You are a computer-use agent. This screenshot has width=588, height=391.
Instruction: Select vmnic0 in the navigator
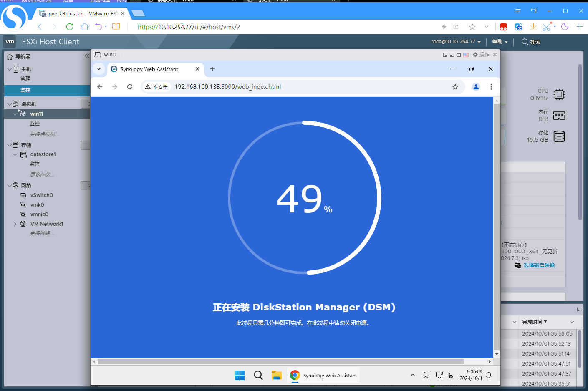click(x=39, y=214)
